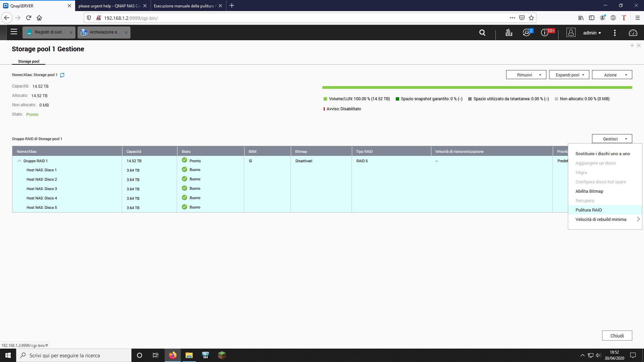
Task: Open event notifications info icon
Action: point(545,33)
